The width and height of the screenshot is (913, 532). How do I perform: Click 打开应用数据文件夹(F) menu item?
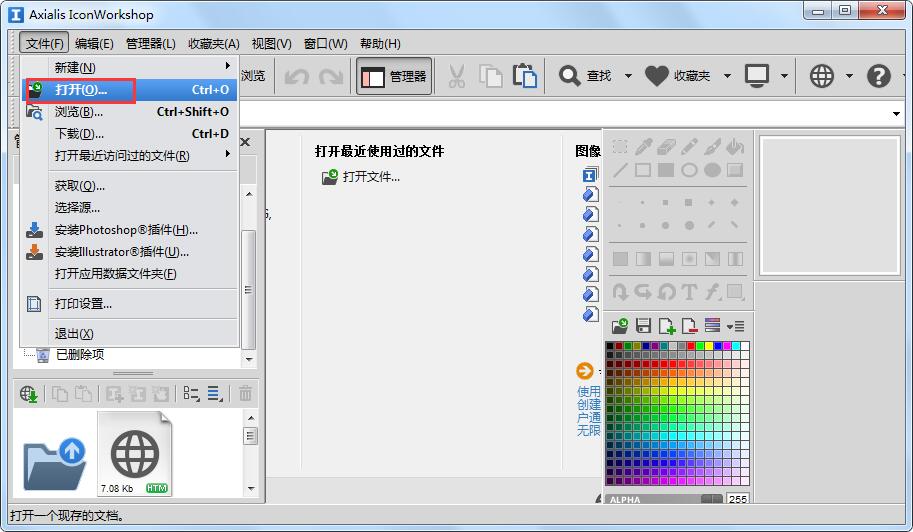click(x=129, y=274)
